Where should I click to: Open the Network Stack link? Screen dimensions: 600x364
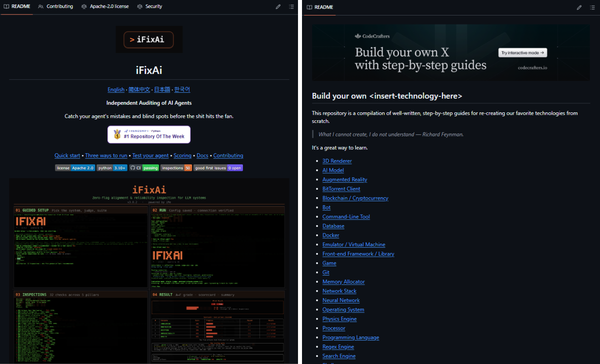coord(339,291)
